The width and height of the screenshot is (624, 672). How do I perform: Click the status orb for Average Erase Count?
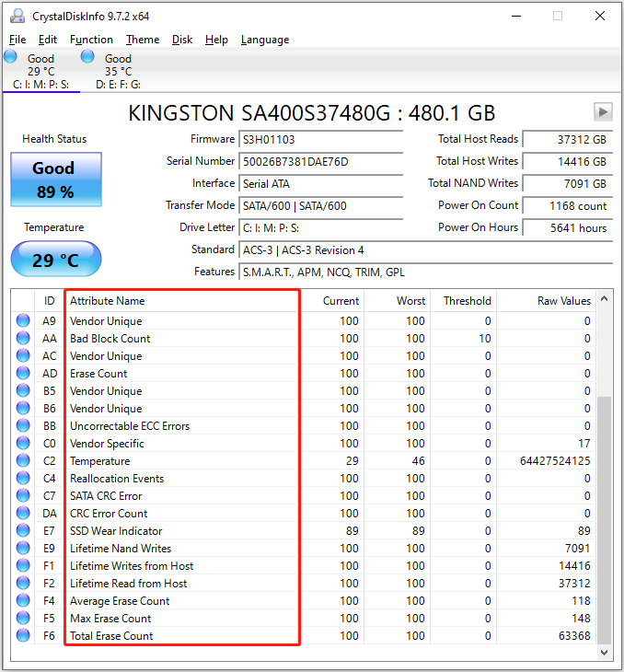23,601
